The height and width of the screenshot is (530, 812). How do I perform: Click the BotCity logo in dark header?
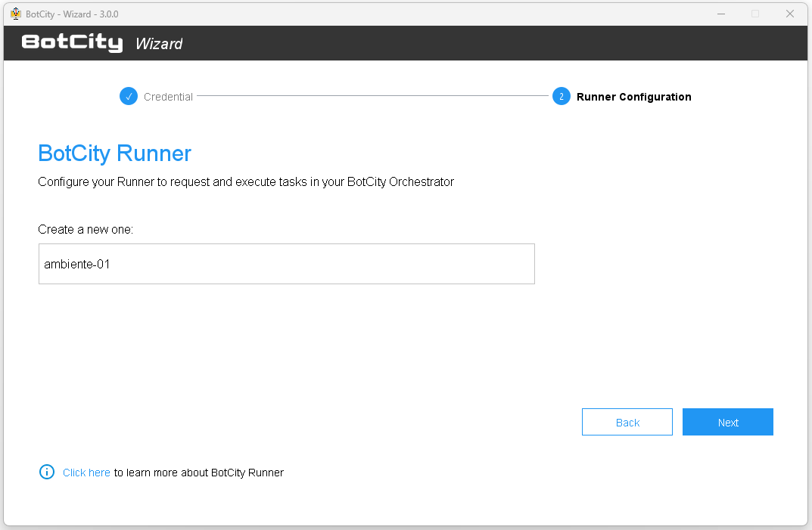pyautogui.click(x=72, y=43)
